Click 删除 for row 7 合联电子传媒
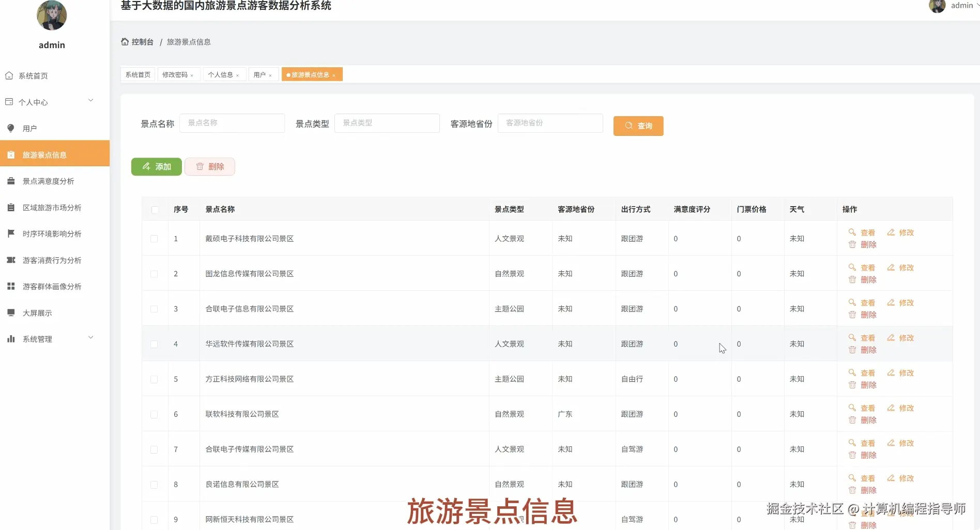This screenshot has width=980, height=530. pos(863,455)
